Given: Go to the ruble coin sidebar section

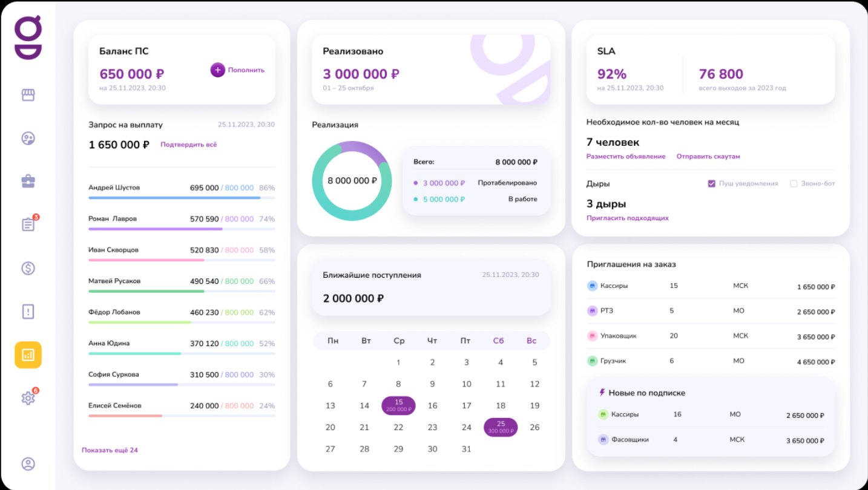Looking at the screenshot, I should (x=28, y=268).
